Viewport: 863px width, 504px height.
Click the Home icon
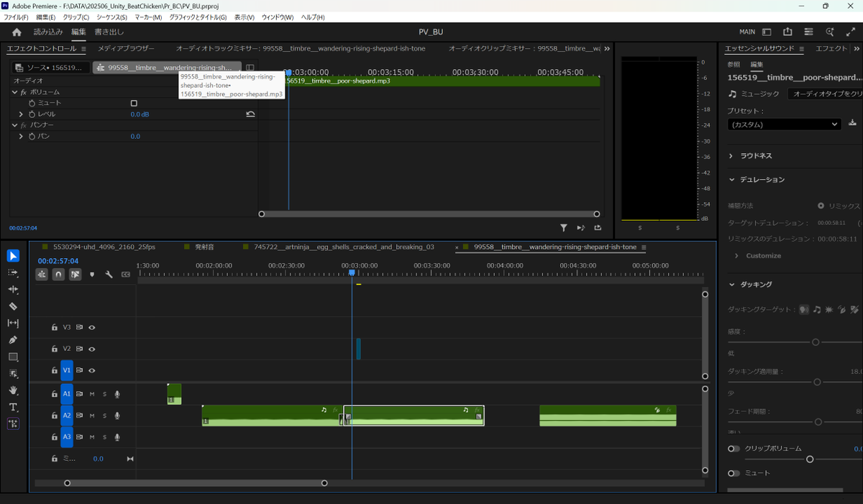coord(17,32)
